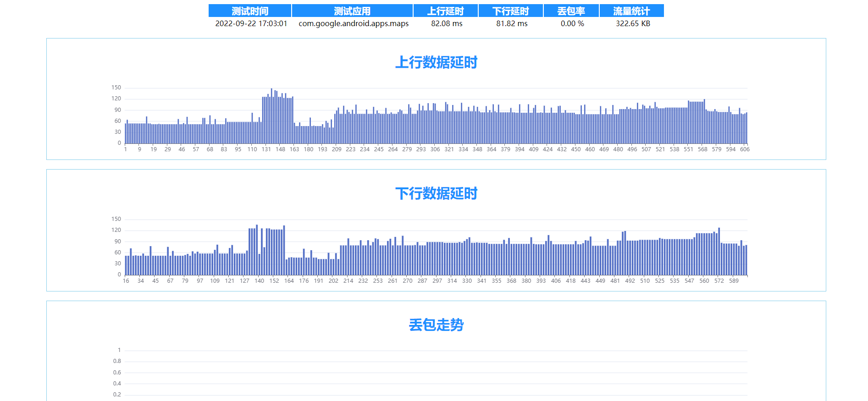
Task: Click y-axis label 120 in the 下行数据延时 chart
Action: (116, 230)
